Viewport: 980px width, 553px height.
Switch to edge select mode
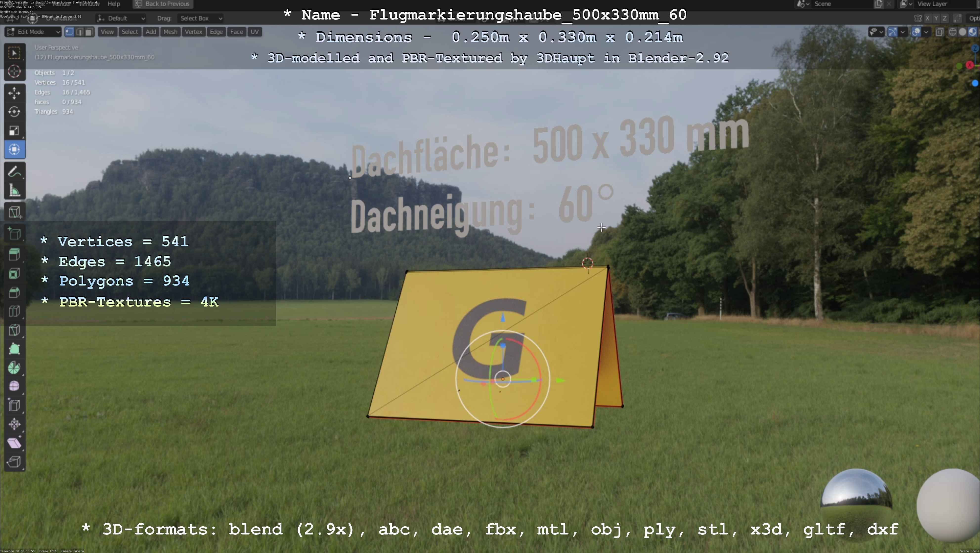click(x=80, y=32)
